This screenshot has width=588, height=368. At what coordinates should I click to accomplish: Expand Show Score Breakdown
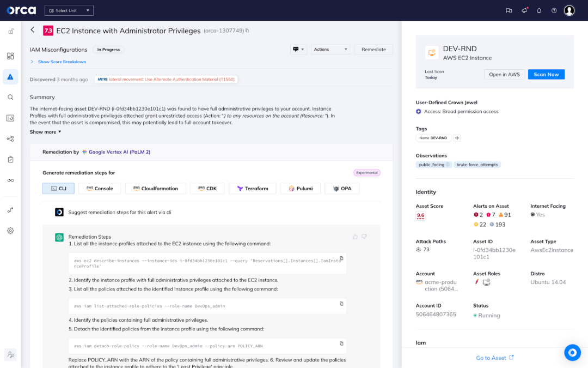tap(58, 62)
